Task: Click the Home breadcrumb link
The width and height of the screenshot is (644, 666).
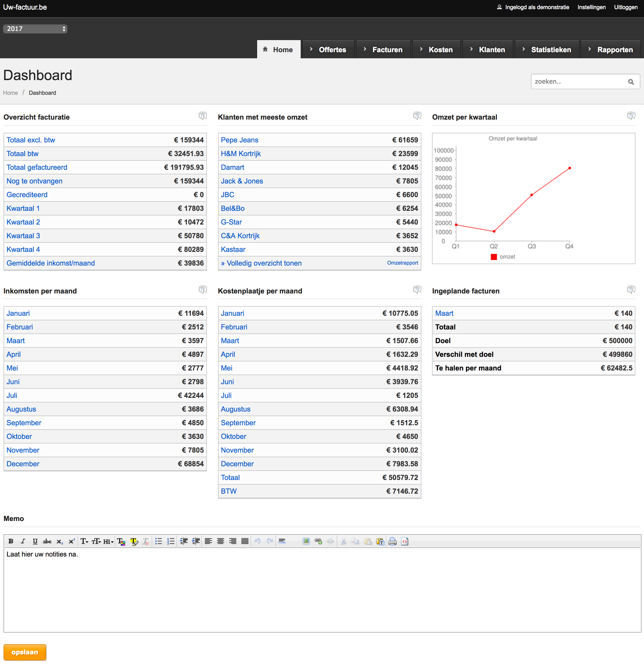Action: point(11,93)
